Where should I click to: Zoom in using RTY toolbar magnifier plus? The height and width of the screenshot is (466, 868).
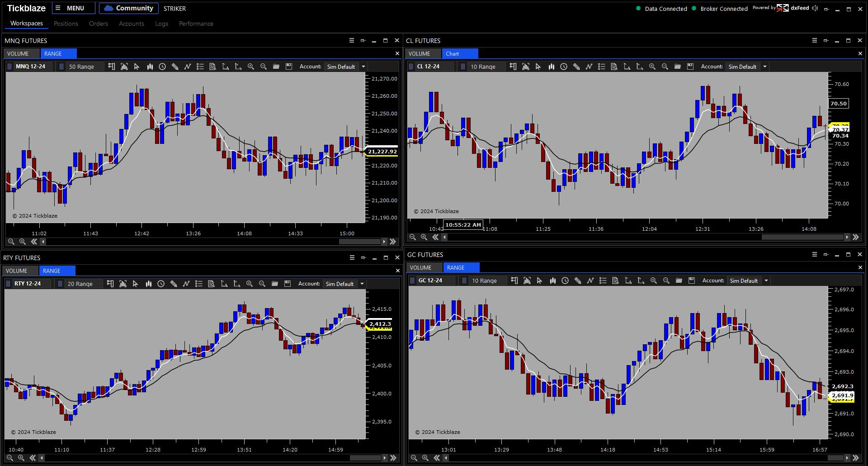click(x=250, y=284)
